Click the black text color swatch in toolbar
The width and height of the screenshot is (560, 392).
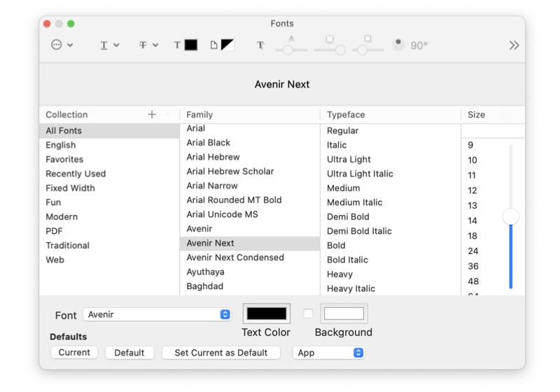(190, 45)
